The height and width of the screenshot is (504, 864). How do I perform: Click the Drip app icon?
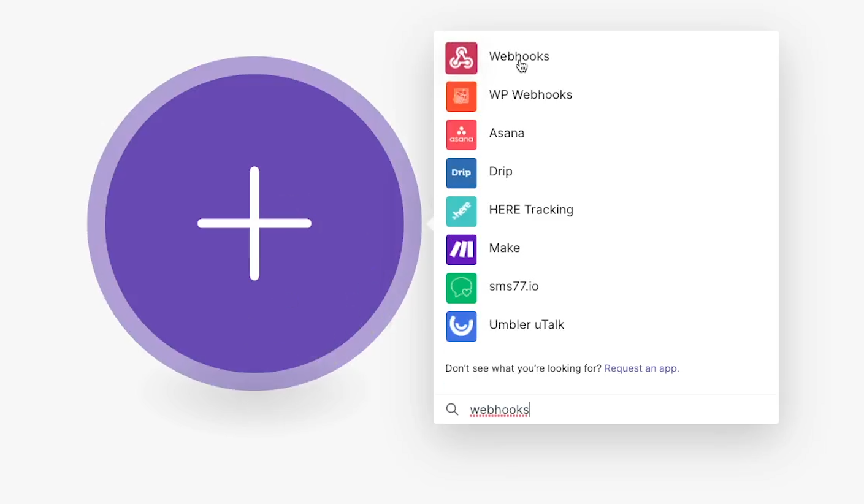point(461,173)
